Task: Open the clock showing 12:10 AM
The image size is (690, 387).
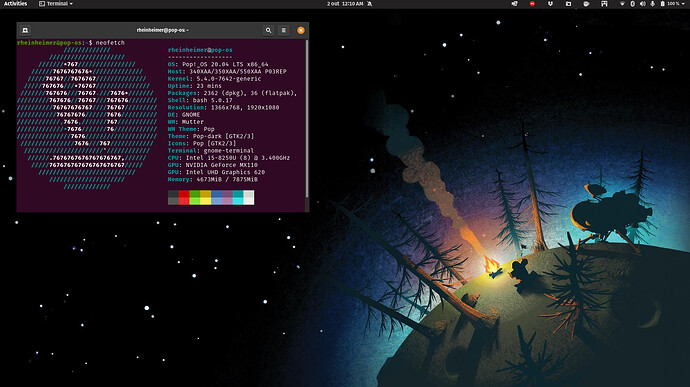Action: [345, 4]
